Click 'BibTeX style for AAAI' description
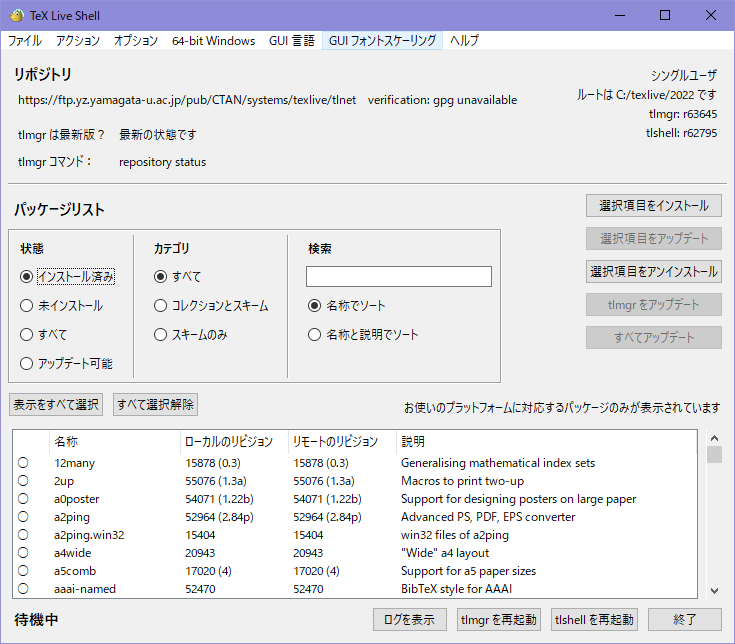The image size is (735, 644). [457, 589]
